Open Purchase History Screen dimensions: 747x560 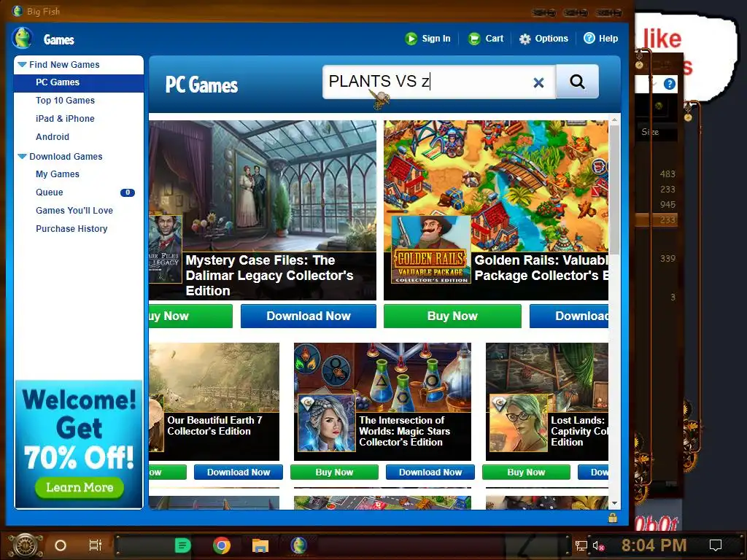[72, 229]
